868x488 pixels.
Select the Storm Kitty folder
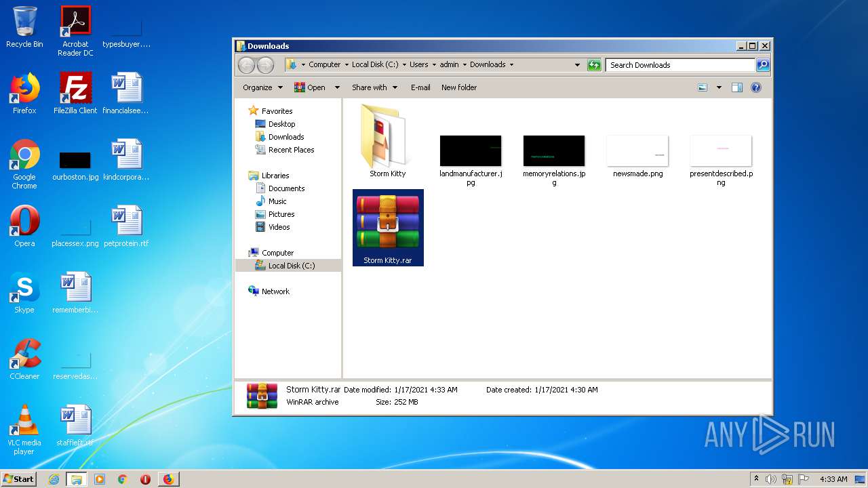tap(388, 141)
